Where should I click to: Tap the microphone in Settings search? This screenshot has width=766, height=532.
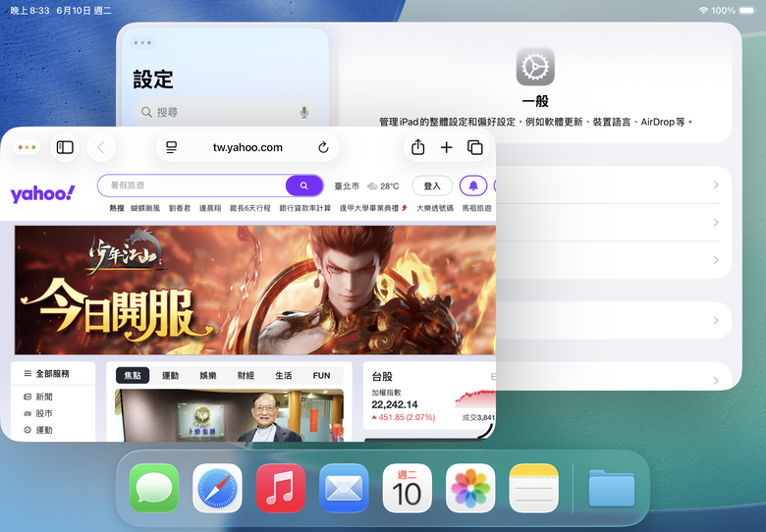tap(303, 112)
